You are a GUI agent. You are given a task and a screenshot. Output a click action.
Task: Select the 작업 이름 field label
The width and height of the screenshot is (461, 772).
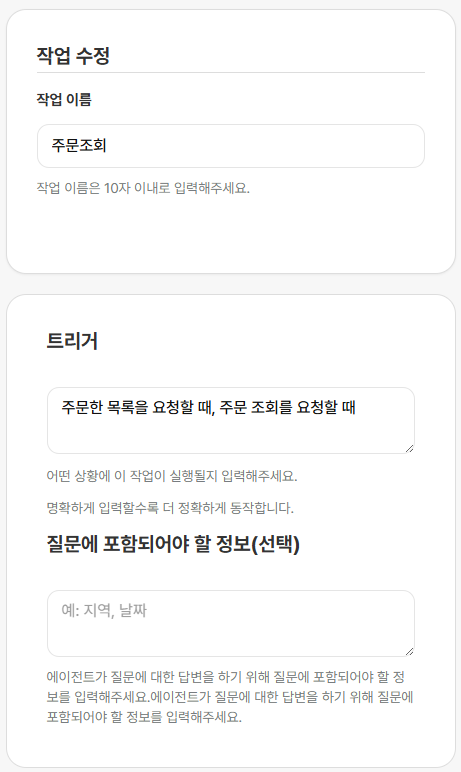coord(64,99)
